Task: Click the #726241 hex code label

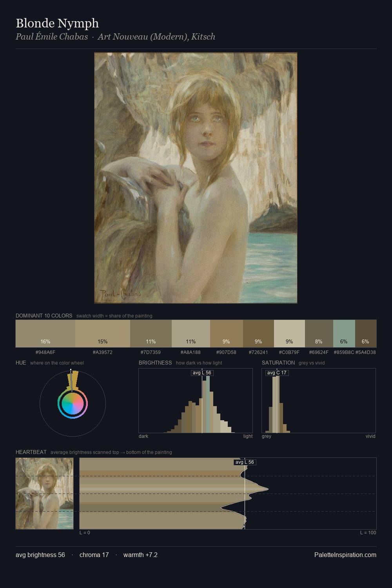Action: pos(258,352)
